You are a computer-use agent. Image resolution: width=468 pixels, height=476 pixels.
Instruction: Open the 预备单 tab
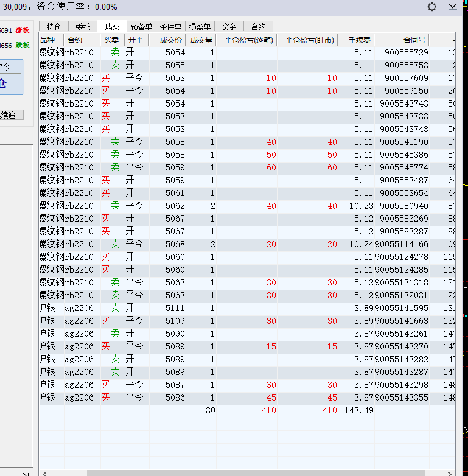pos(141,27)
